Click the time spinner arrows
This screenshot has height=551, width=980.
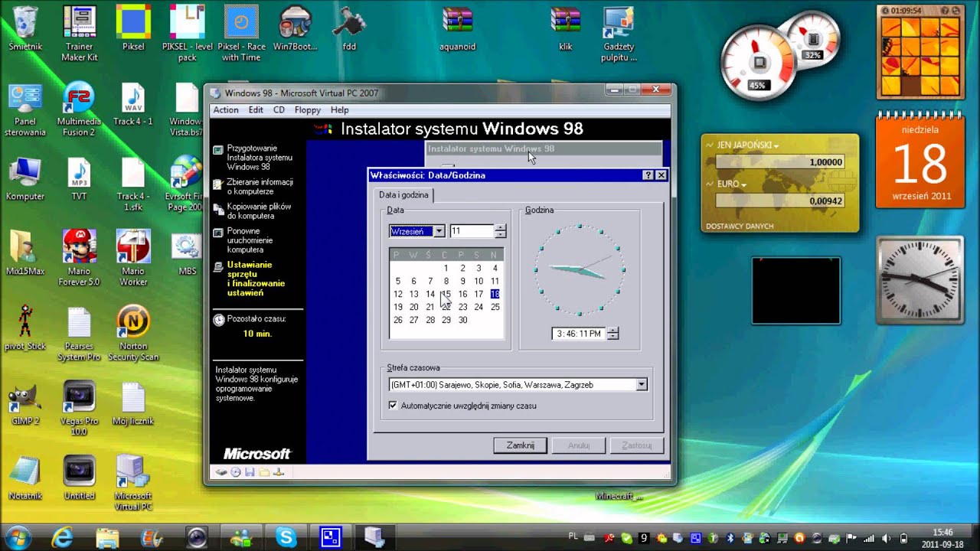point(612,334)
